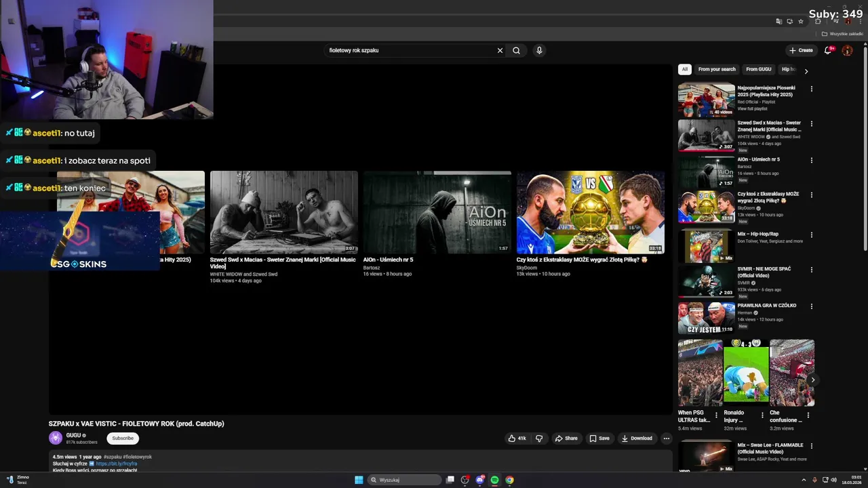868x488 pixels.
Task: Click the install app icon in the address bar
Action: [x=790, y=21]
